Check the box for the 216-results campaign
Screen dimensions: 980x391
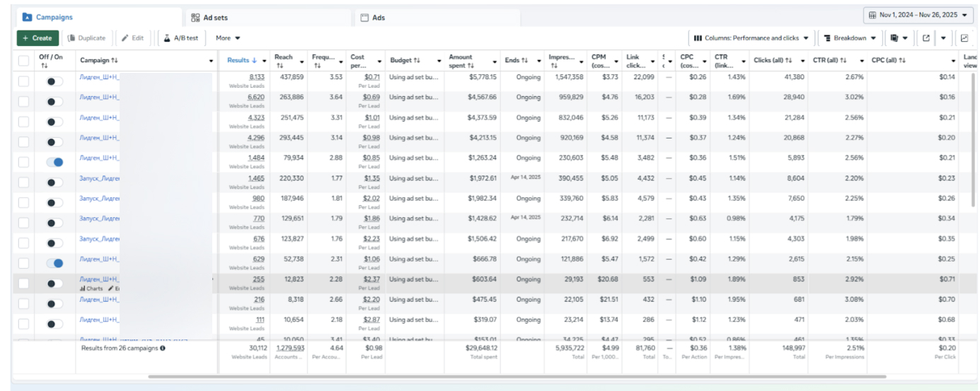(24, 303)
